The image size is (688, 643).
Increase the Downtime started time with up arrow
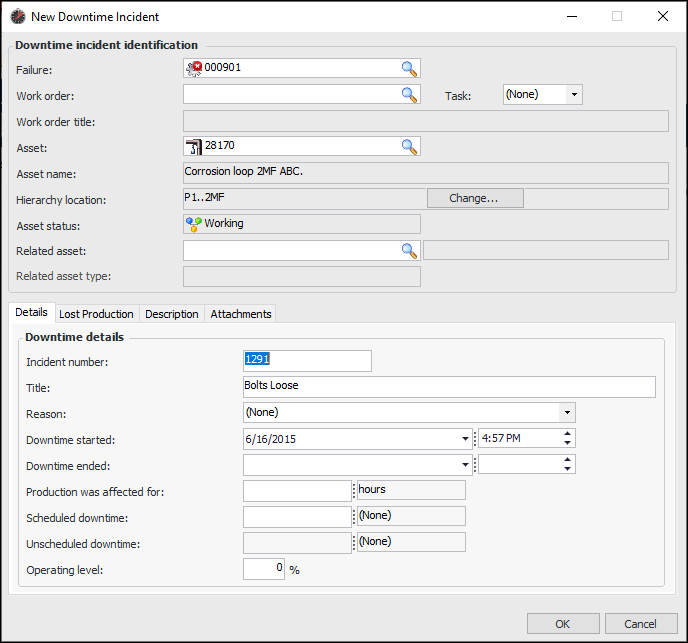click(x=568, y=434)
